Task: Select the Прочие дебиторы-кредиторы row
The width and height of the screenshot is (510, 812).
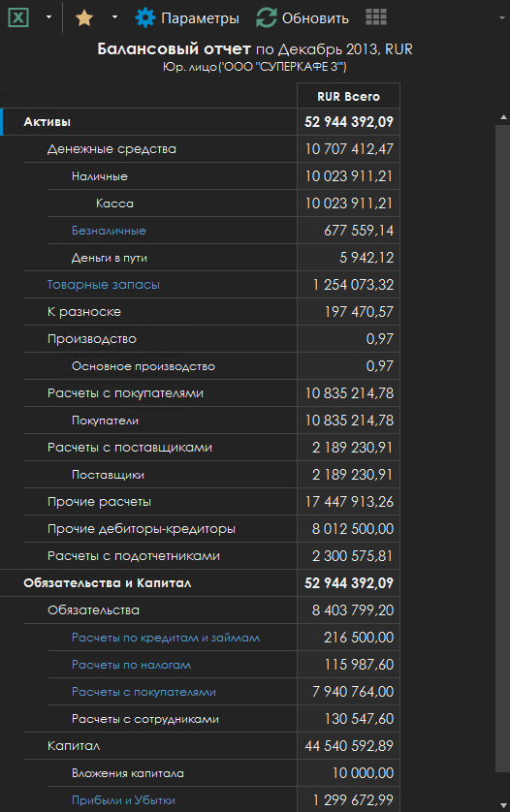Action: [211, 529]
